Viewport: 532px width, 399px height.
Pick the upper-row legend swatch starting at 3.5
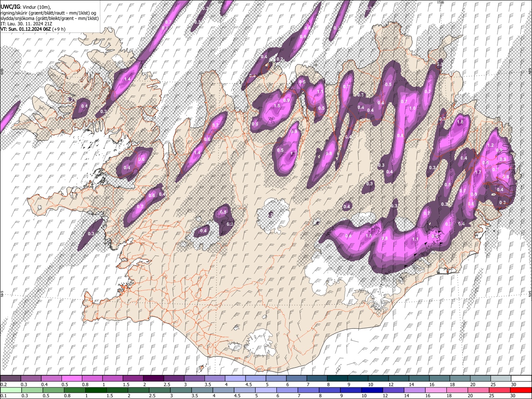tap(214, 378)
